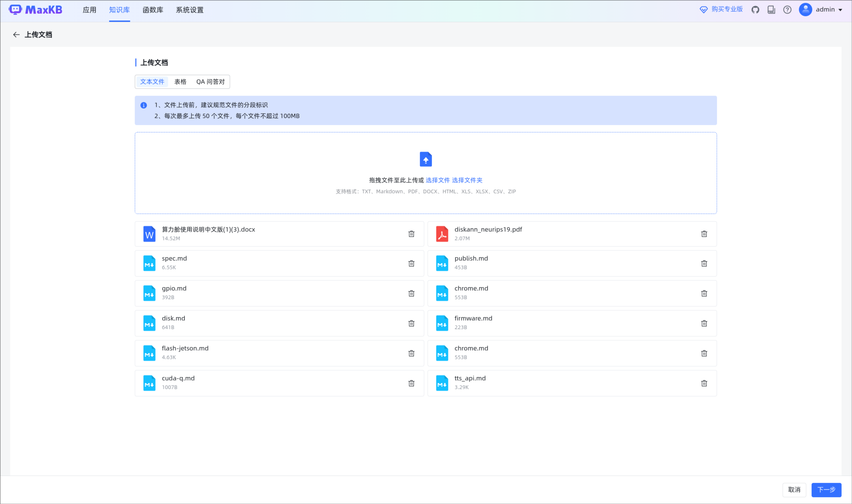
Task: Click trash icon for tts_api.md
Action: (x=704, y=383)
